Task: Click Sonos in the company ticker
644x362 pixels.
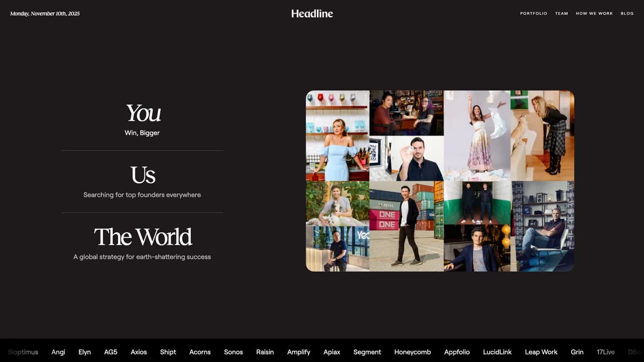Action: (233, 352)
